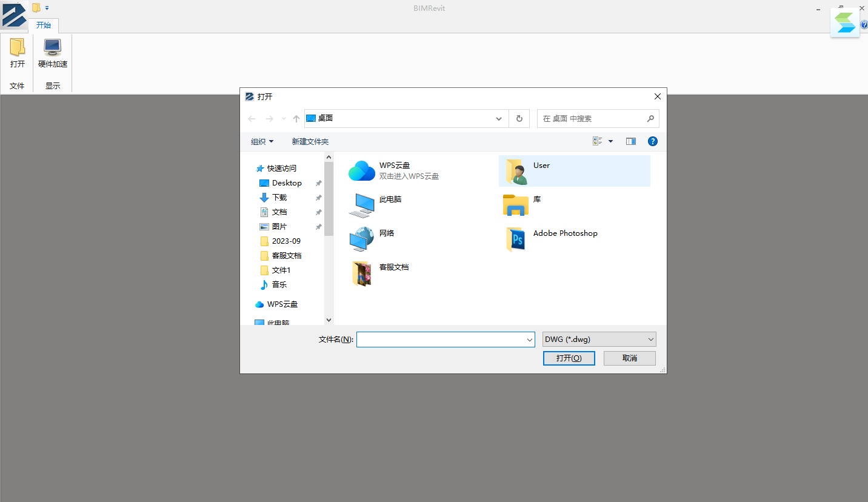
Task: Select 文件1 folder in navigation pane
Action: [281, 270]
